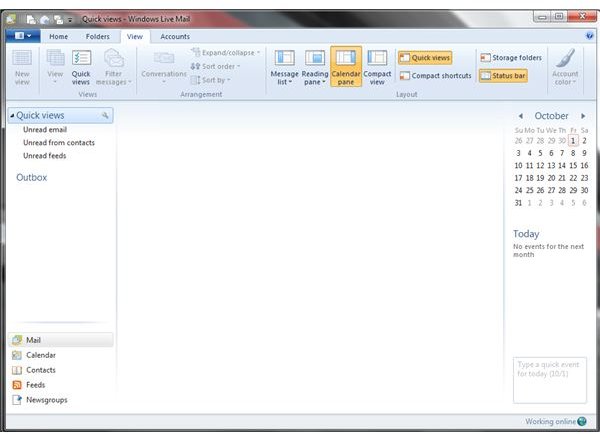600x434 pixels.
Task: Click the New view icon in ribbon
Action: (x=22, y=67)
